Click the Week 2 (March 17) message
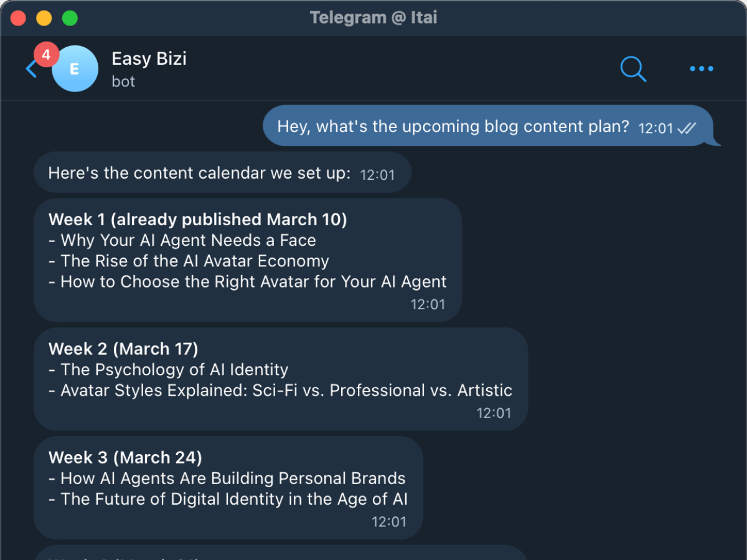The image size is (747, 560). pos(280,380)
